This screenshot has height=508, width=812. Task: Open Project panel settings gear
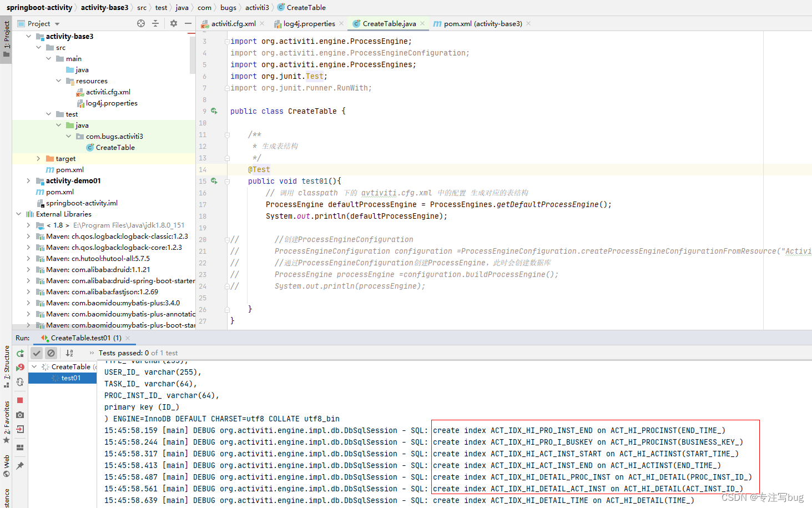[174, 23]
